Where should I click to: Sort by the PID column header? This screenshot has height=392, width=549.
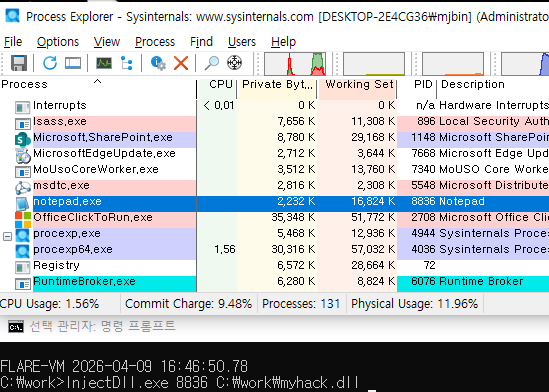417,84
